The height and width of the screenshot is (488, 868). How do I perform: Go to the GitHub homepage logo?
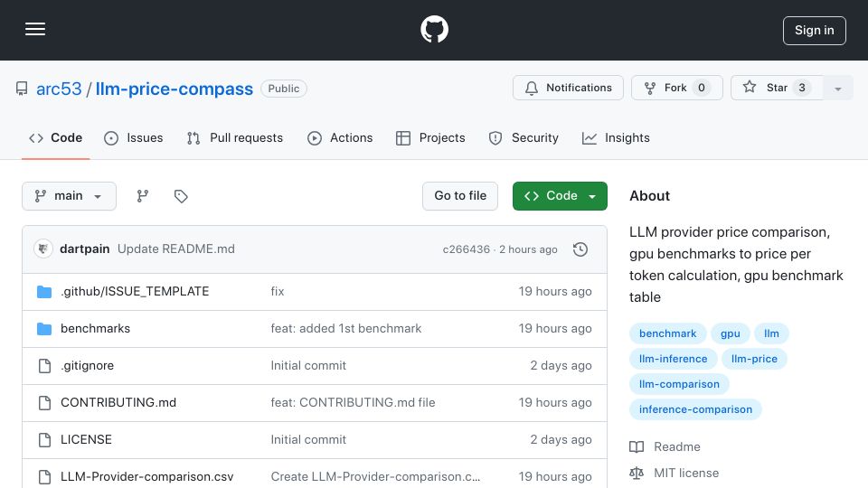pos(434,29)
